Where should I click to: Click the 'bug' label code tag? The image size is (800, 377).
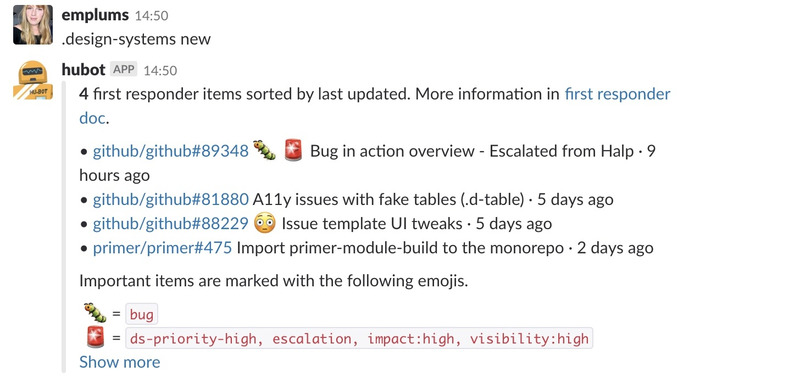click(141, 315)
